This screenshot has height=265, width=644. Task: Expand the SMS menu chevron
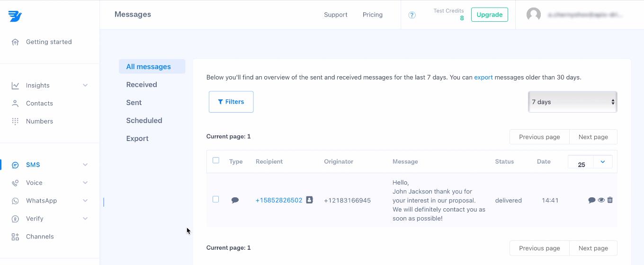pos(85,165)
